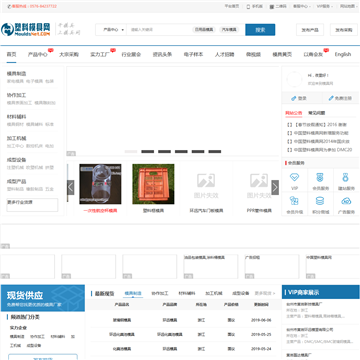Open 人才招聘 in the main navigation

coord(224,54)
